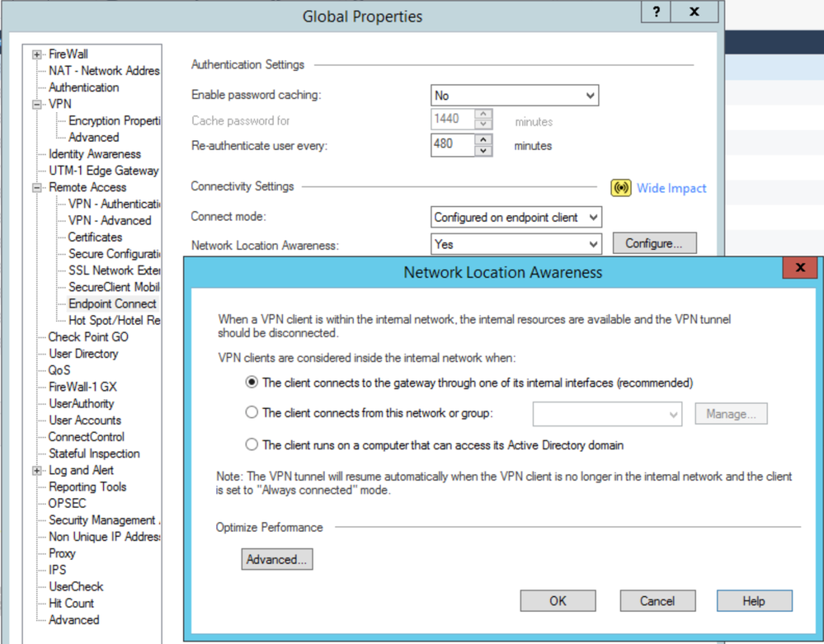Open Stateful Inspection tree item
Viewport: 824px width, 644px height.
click(94, 454)
